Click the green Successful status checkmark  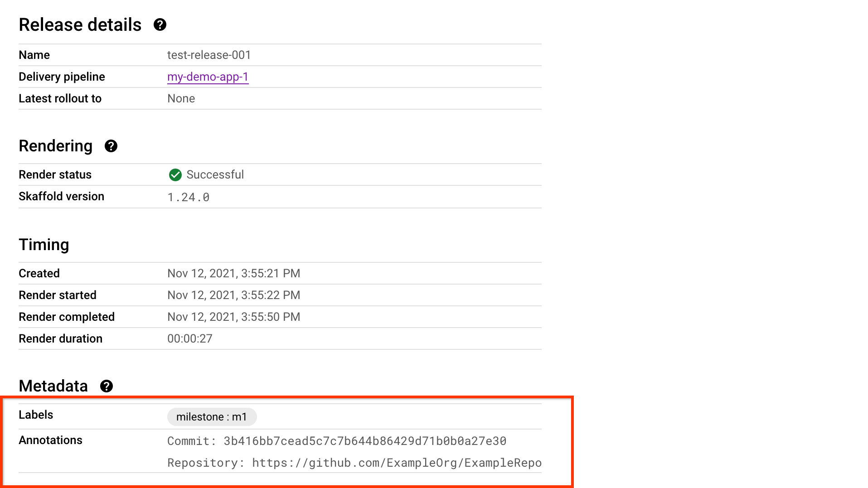175,174
